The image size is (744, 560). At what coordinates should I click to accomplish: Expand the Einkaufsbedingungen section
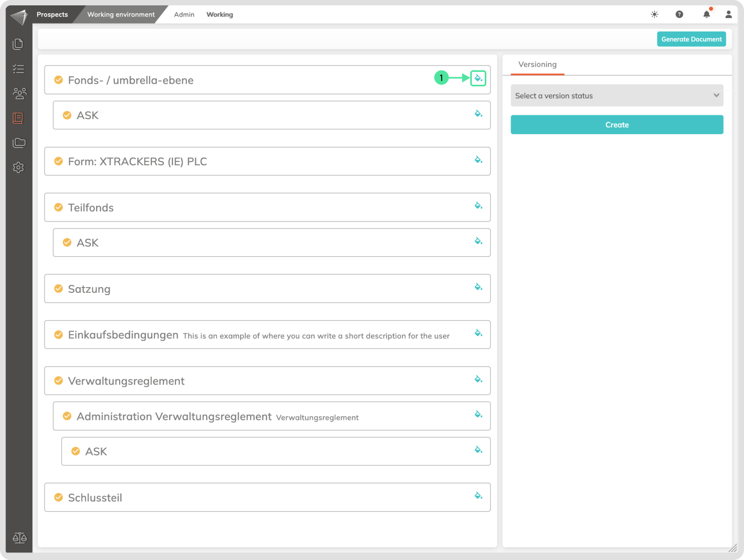123,335
